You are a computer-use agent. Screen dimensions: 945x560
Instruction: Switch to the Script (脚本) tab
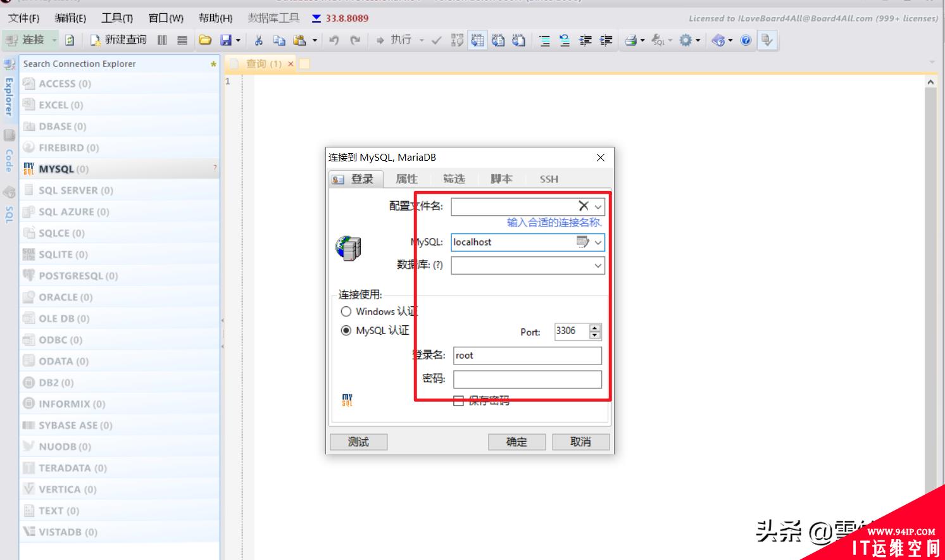point(501,179)
